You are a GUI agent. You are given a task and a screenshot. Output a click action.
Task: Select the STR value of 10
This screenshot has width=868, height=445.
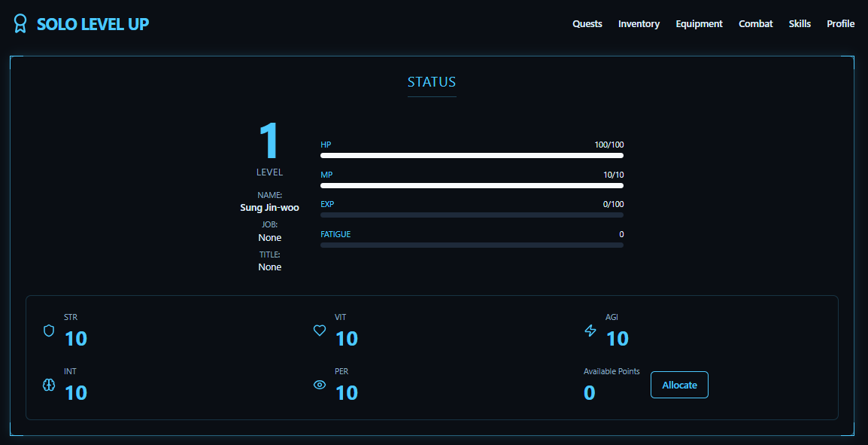click(x=76, y=339)
